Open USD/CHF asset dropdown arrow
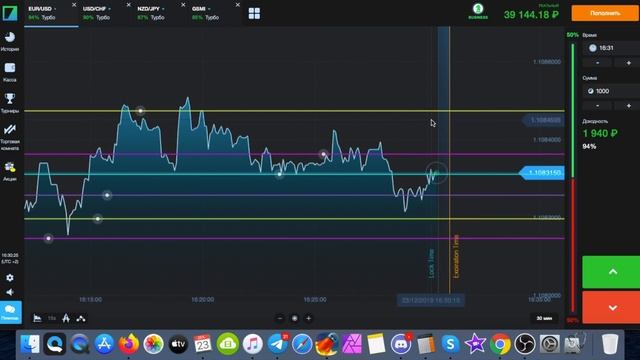Viewport: 640px width, 360px height. click(x=109, y=9)
